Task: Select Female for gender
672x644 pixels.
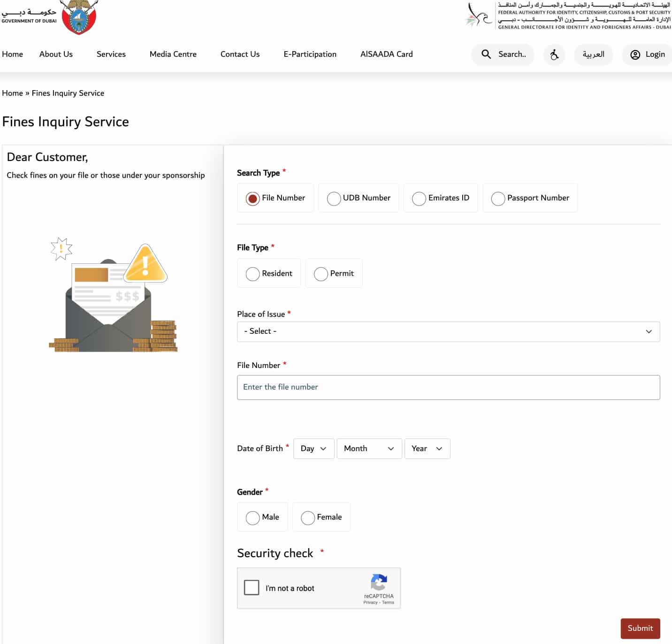Action: (308, 517)
